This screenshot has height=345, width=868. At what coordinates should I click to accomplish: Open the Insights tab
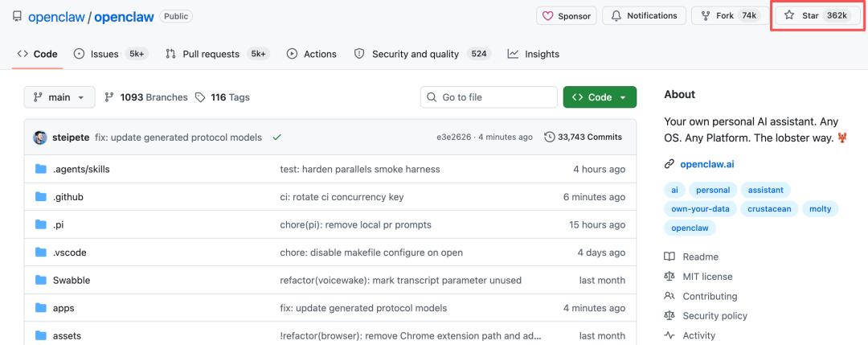pos(534,54)
